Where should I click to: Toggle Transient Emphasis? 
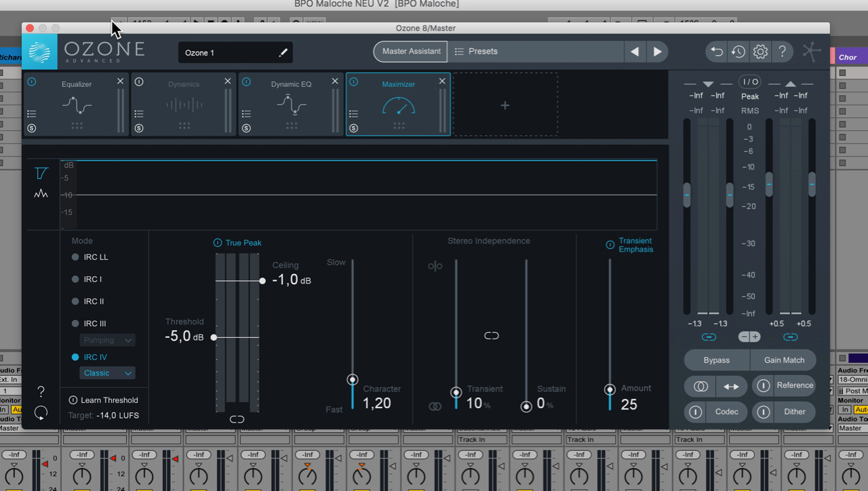610,245
